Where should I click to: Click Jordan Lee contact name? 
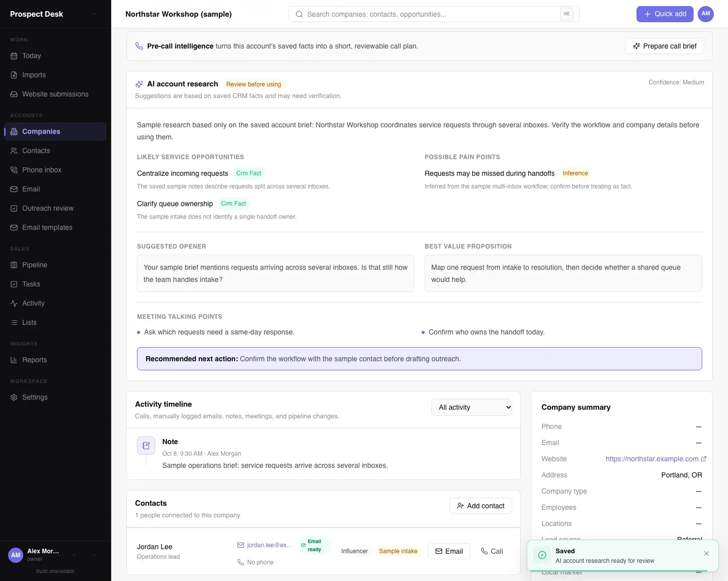(x=155, y=547)
